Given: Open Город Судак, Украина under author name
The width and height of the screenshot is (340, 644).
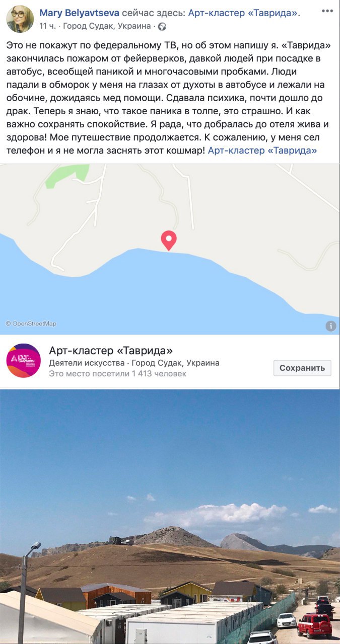Looking at the screenshot, I should (x=106, y=26).
